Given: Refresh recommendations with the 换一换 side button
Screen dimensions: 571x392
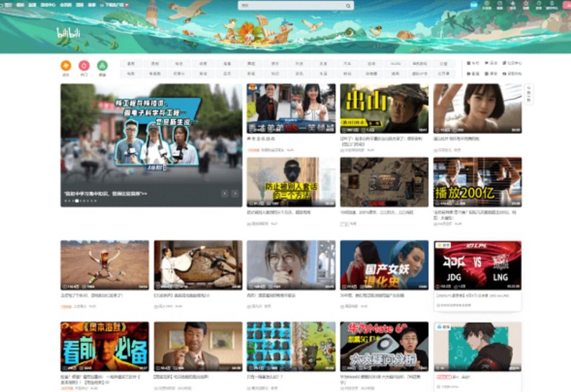Looking at the screenshot, I should click(x=529, y=94).
